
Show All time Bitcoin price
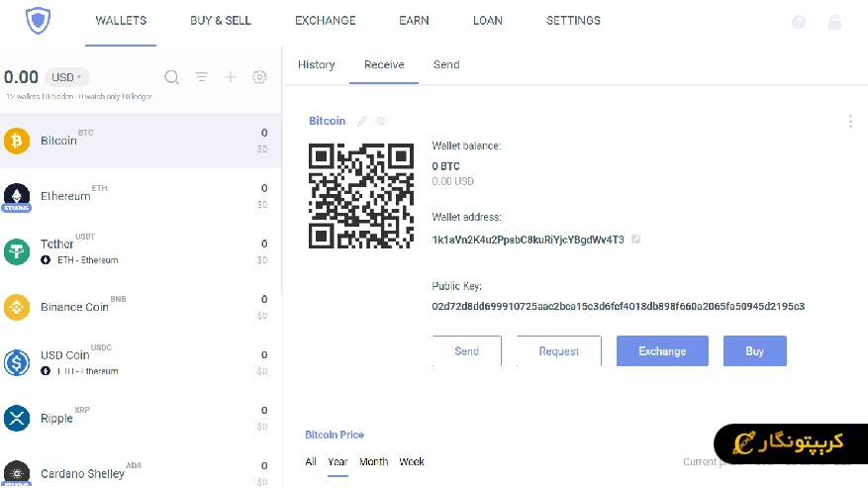311,461
